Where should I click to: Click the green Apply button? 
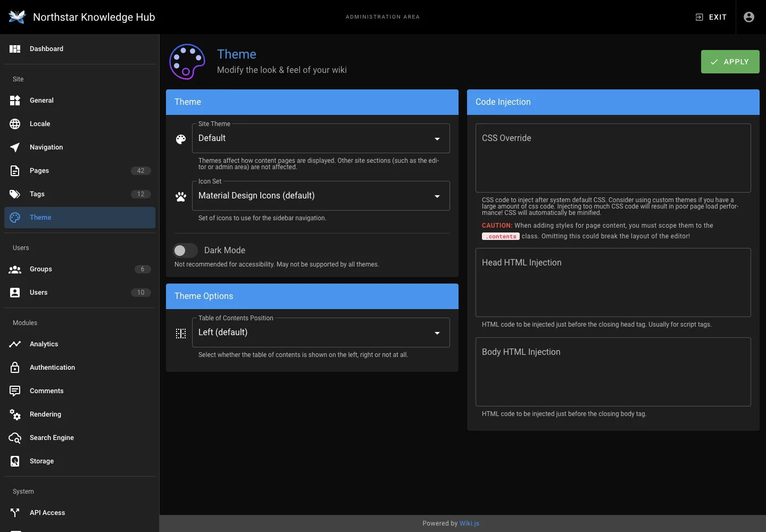(x=730, y=62)
